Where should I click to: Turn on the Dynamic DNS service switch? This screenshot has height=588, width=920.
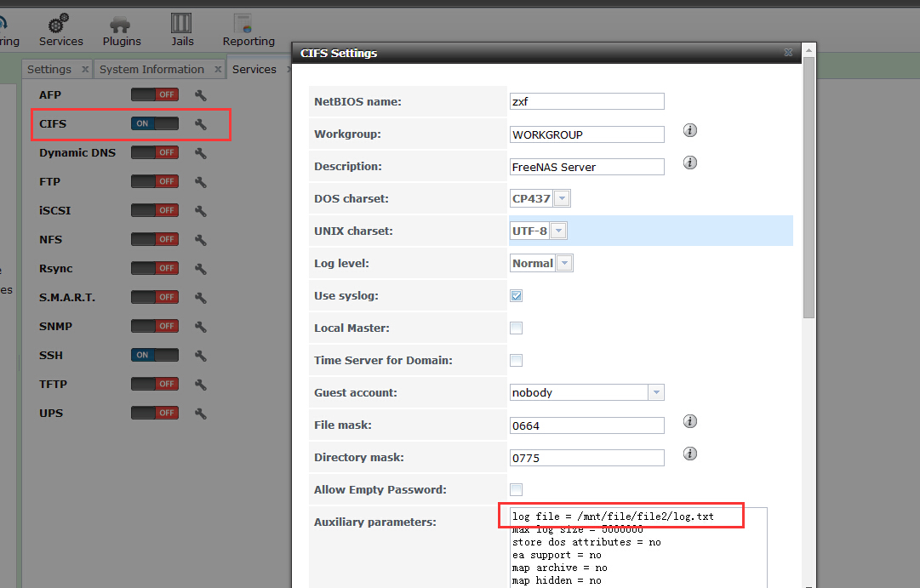click(155, 152)
